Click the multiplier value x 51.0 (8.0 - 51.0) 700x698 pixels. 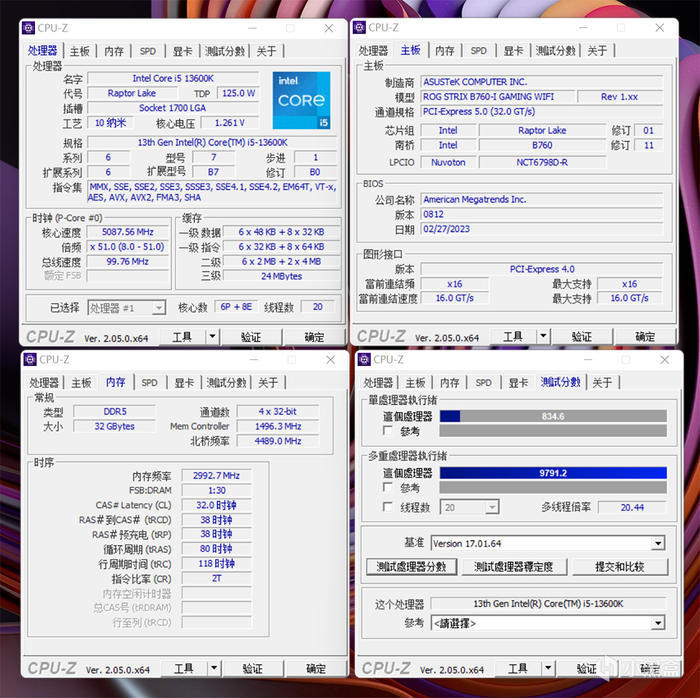[x=128, y=247]
